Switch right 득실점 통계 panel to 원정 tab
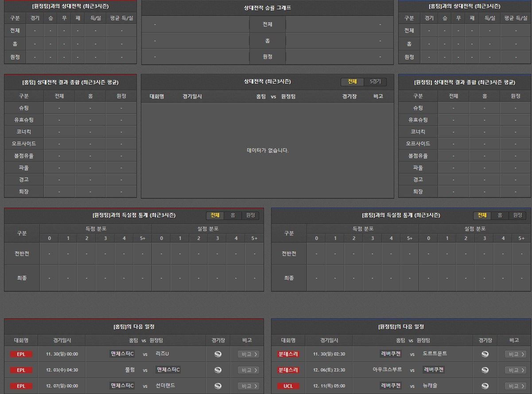 (517, 216)
